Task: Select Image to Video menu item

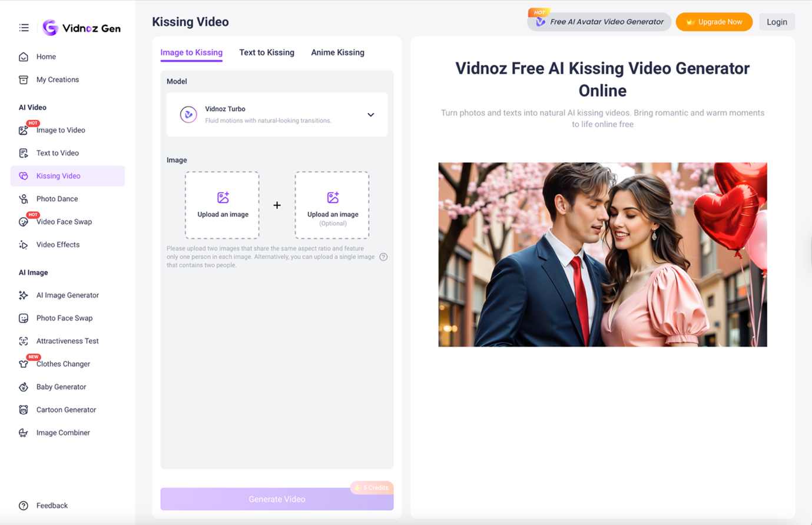Action: (x=68, y=131)
